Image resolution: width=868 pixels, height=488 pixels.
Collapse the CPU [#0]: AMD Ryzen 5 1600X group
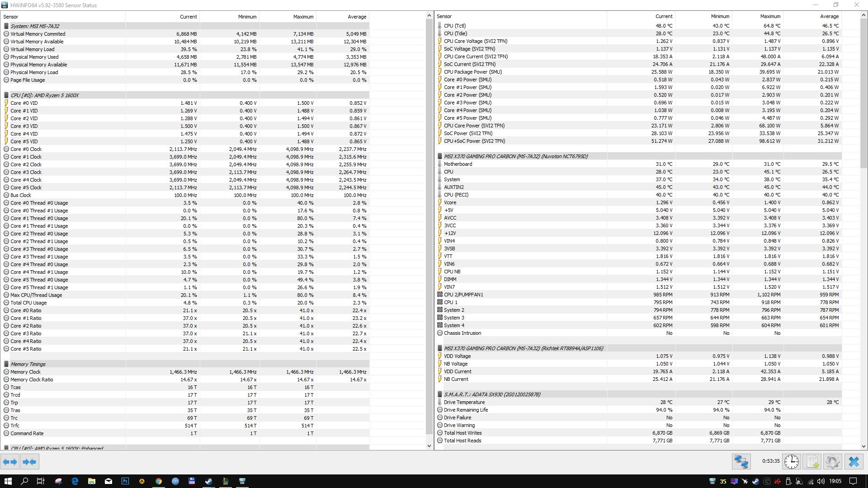click(44, 95)
